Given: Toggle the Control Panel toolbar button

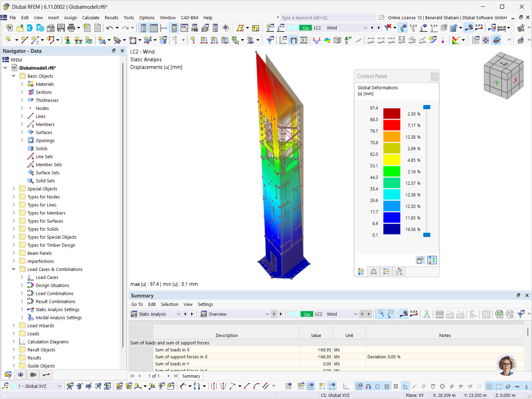Looking at the screenshot, I should tap(174, 28).
